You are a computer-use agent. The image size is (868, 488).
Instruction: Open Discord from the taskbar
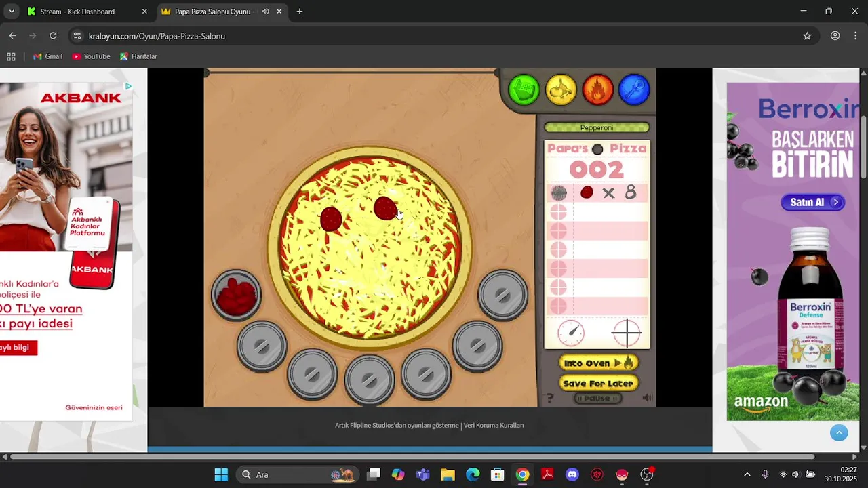[572, 474]
